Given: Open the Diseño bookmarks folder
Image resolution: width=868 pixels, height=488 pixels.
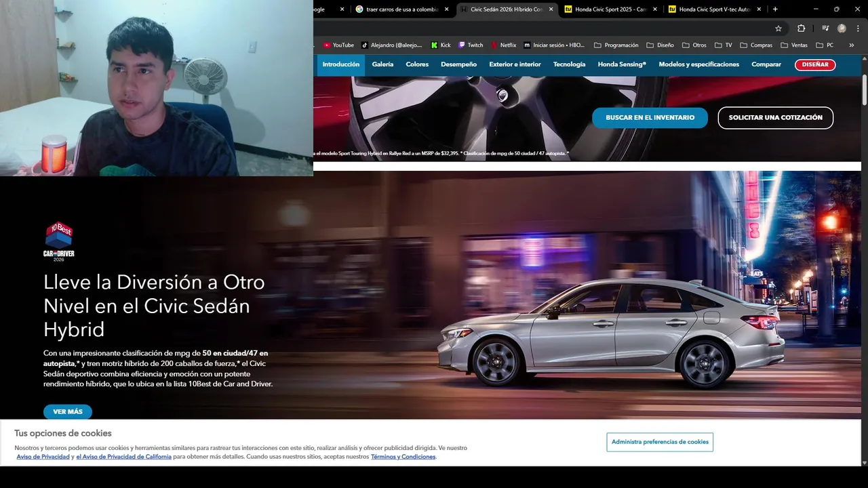Looking at the screenshot, I should tap(660, 45).
